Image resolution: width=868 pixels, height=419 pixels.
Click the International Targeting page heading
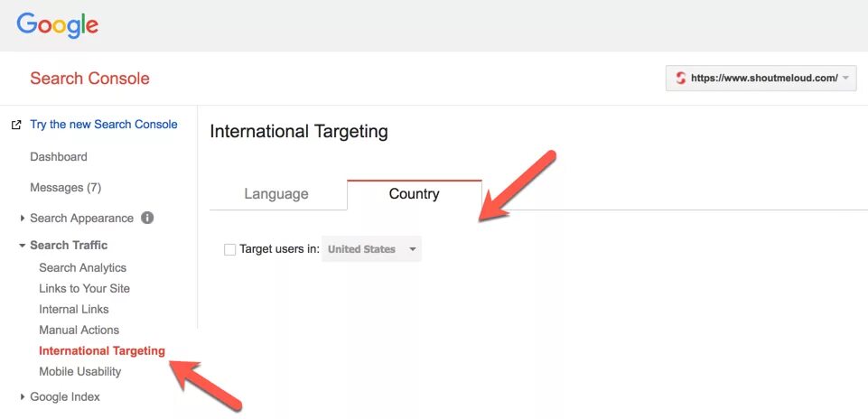299,132
